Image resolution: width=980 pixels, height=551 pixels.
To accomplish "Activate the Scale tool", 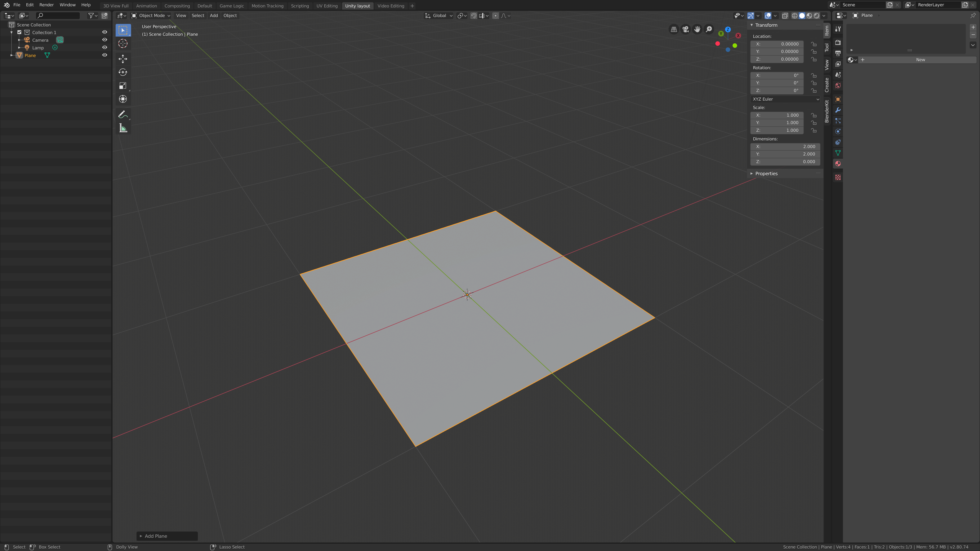I will [x=123, y=86].
